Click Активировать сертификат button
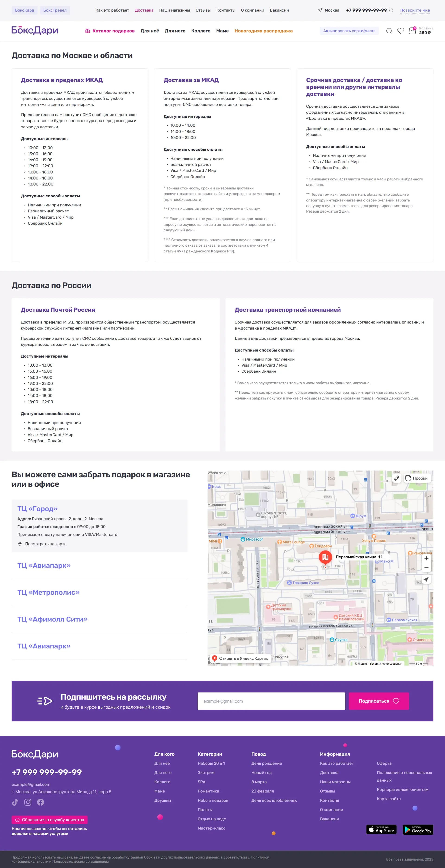This screenshot has width=445, height=868. click(x=349, y=31)
